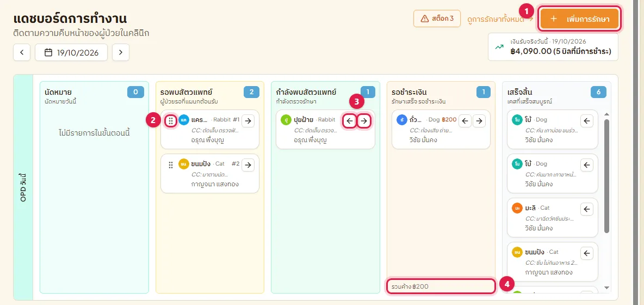Open the ดูการรักษาทั้งหมด link
Screen dimensions: 644x305
[x=500, y=19]
